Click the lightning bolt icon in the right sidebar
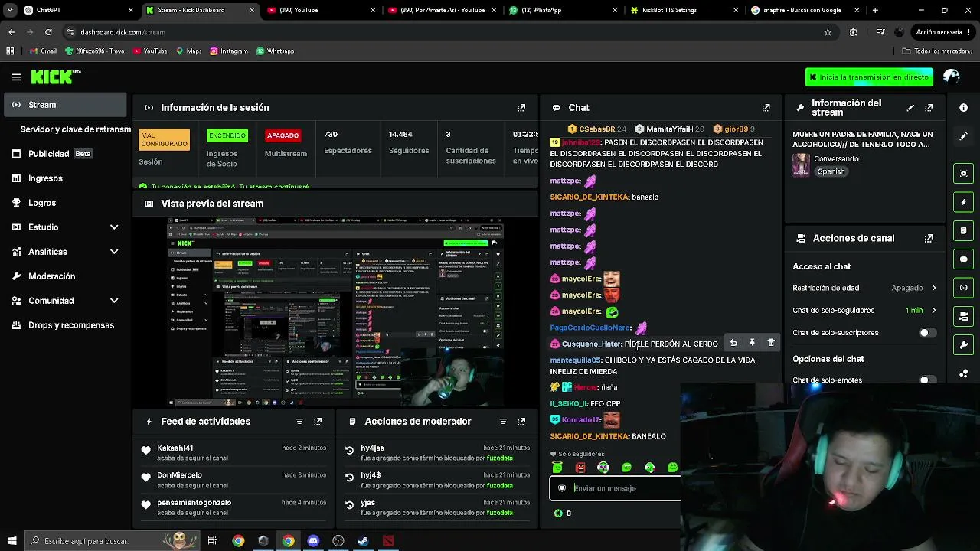 tap(964, 202)
